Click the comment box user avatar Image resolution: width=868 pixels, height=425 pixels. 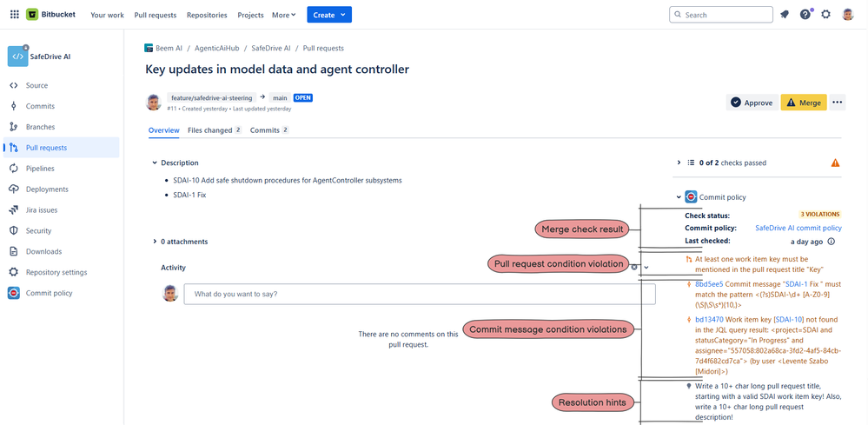(170, 293)
